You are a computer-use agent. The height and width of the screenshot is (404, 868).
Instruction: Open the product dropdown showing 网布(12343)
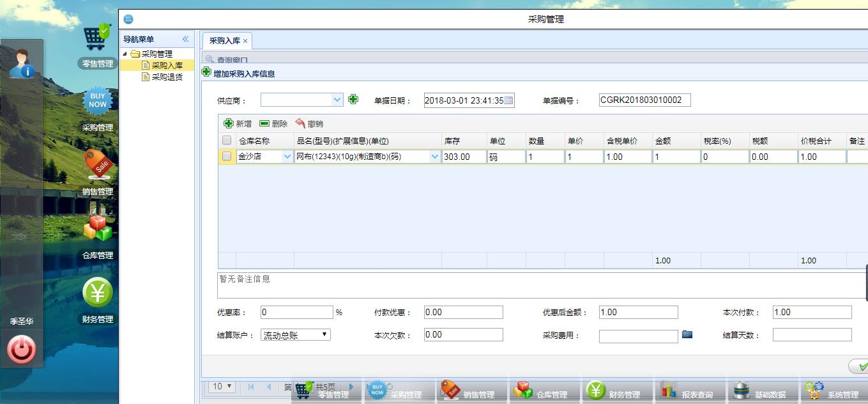pyautogui.click(x=435, y=157)
